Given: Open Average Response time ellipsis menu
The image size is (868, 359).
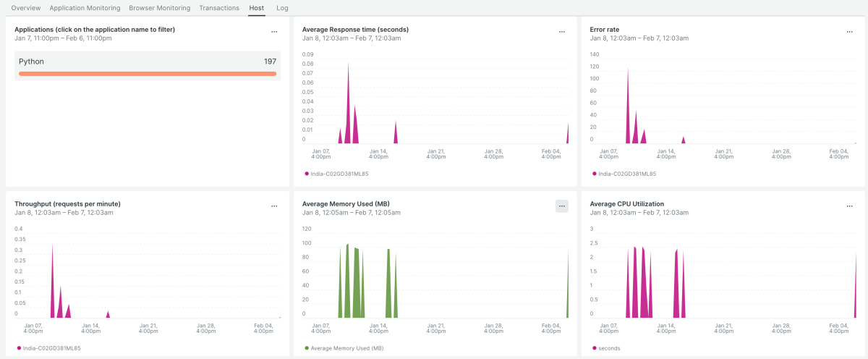Looking at the screenshot, I should point(562,32).
